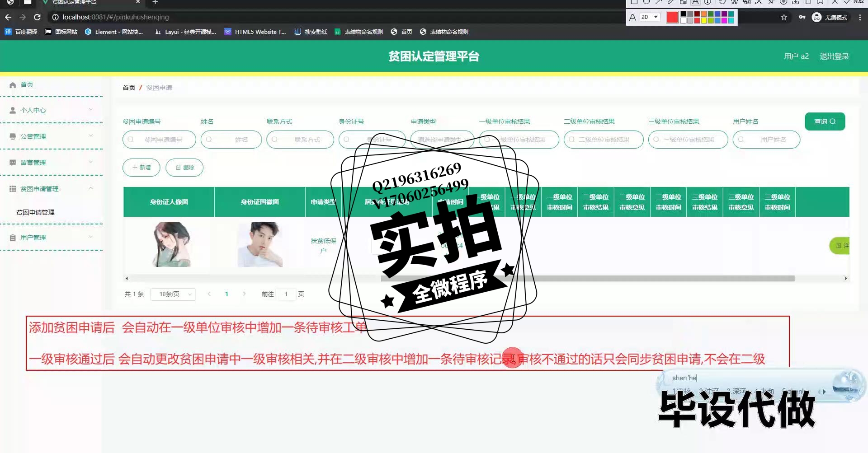Collapse the 贫困申请管理 menu chevron
868x453 pixels.
91,188
